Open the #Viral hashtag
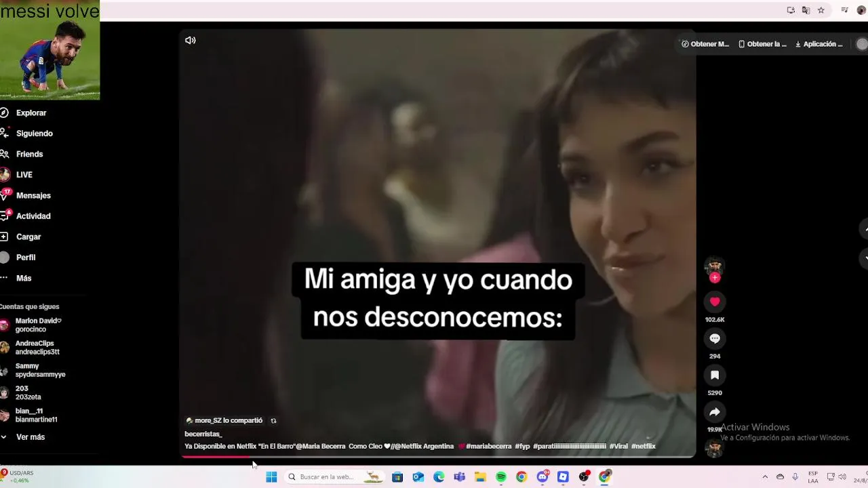The image size is (868, 488). click(x=618, y=446)
